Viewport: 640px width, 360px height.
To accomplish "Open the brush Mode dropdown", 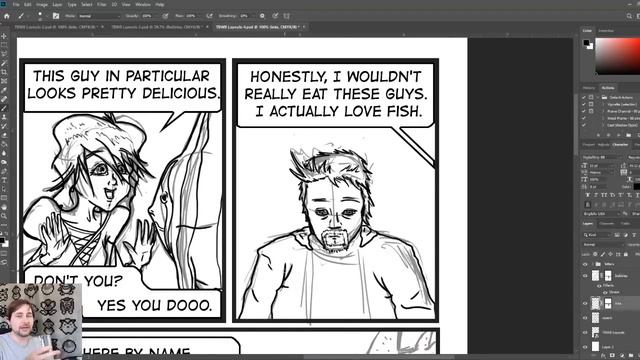I will click(100, 16).
